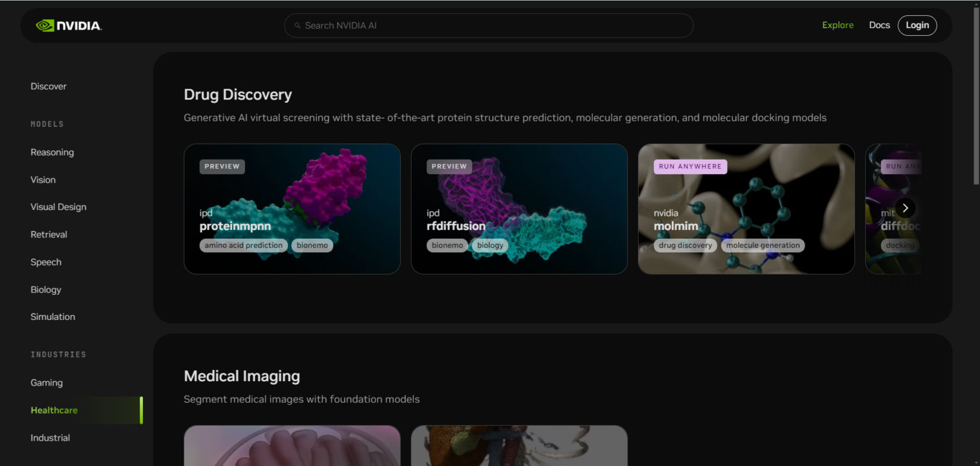Open the Docs link
This screenshot has width=980, height=466.
coord(879,26)
